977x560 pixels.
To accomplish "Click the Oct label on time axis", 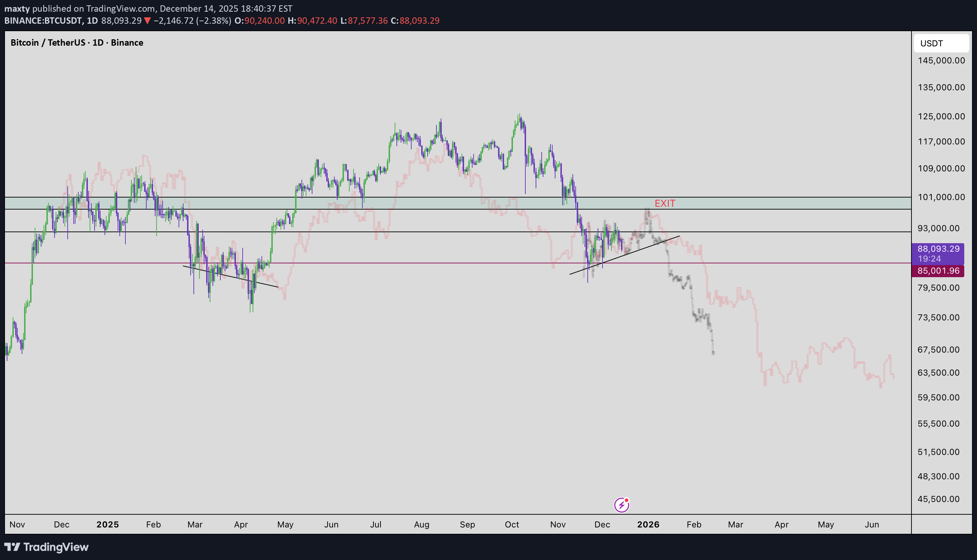I will click(x=512, y=524).
